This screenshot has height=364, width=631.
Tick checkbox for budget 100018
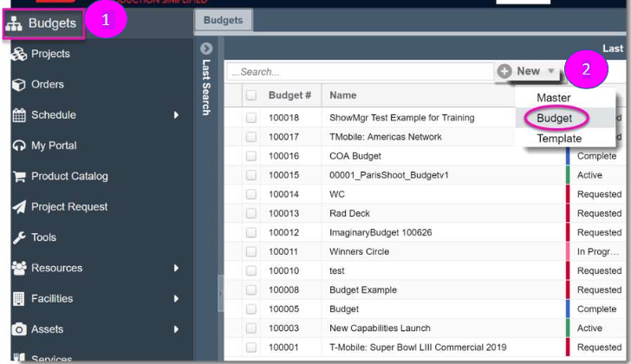(x=251, y=118)
